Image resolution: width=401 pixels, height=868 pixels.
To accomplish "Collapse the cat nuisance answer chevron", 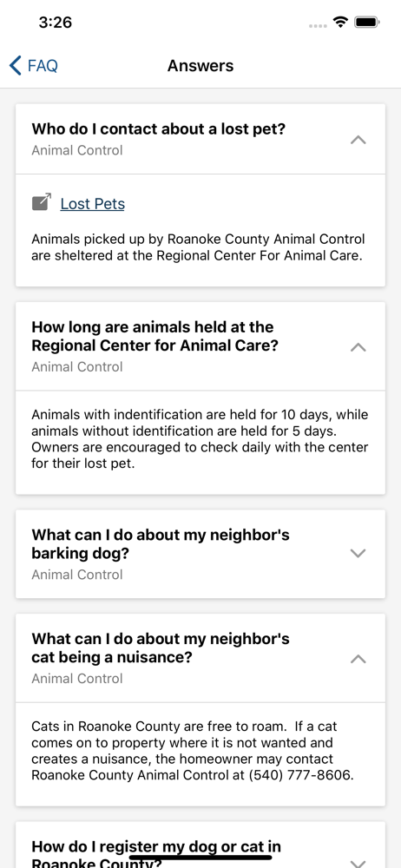I will pyautogui.click(x=358, y=659).
